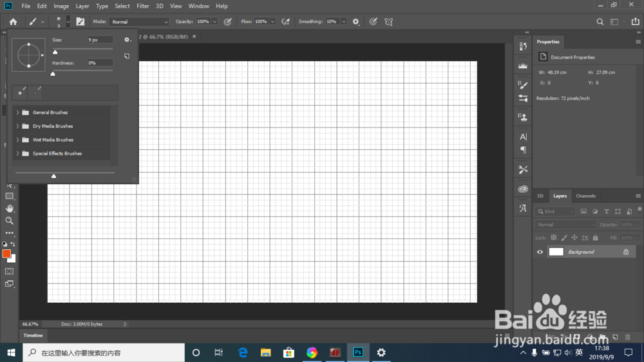
Task: Toggle Quick Mask mode icon
Action: pos(9,271)
